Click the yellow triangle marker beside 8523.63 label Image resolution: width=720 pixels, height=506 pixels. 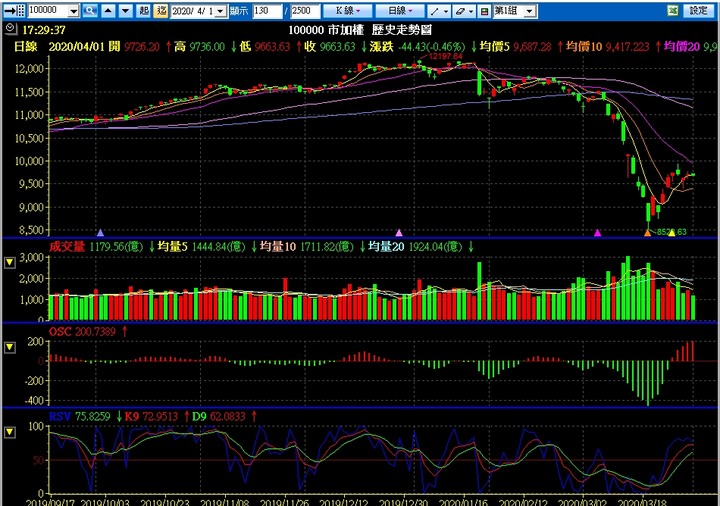(672, 233)
